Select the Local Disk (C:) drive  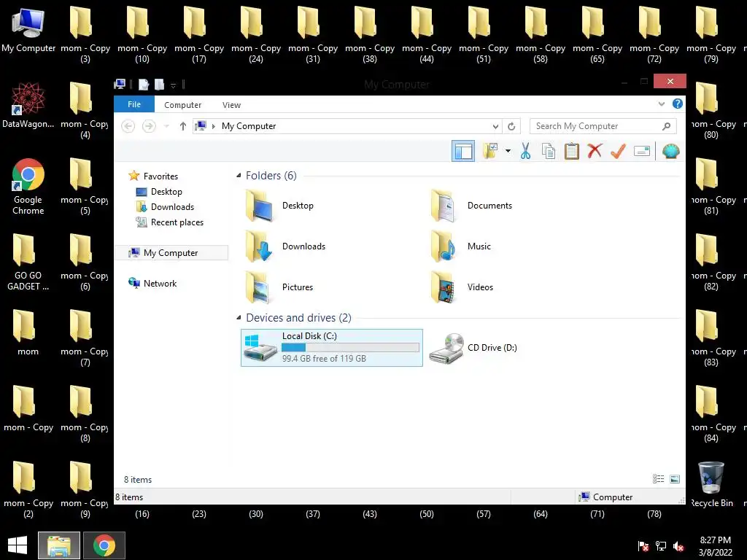[332, 348]
